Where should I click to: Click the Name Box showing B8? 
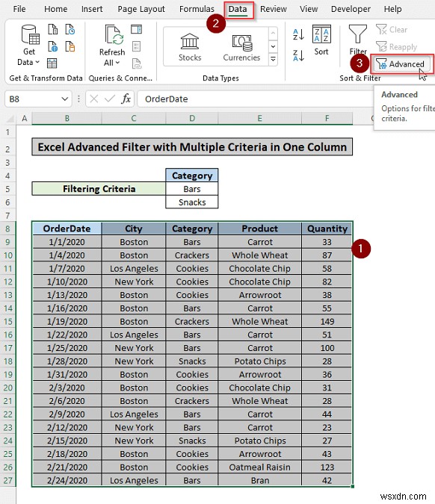32,99
